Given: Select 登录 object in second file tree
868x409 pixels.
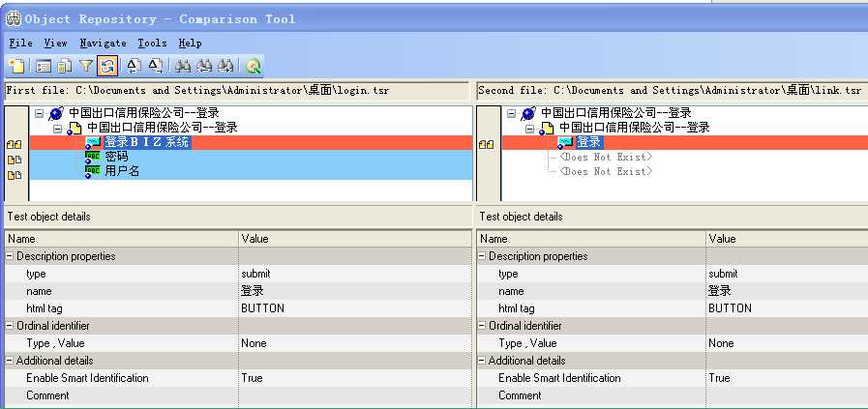Looking at the screenshot, I should 589,142.
